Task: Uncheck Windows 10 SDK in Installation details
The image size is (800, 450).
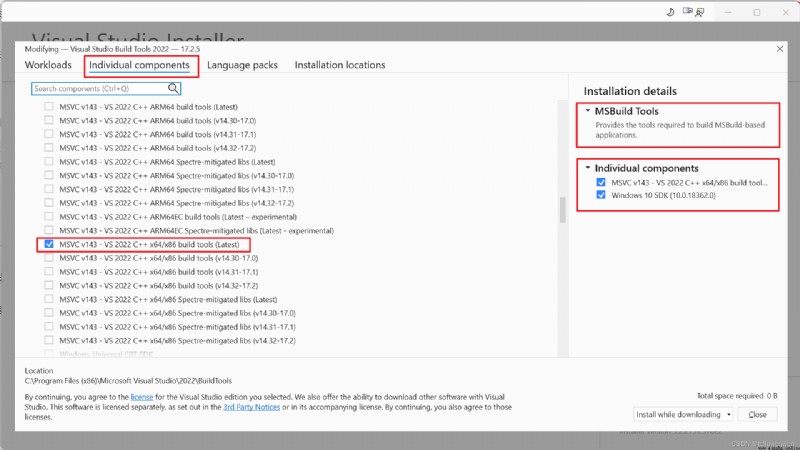Action: tap(601, 195)
